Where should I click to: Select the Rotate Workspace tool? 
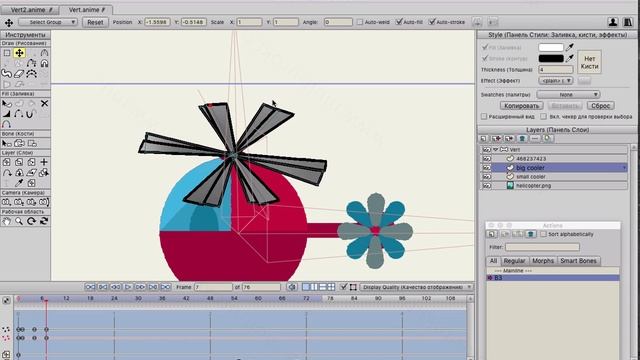coord(31,221)
